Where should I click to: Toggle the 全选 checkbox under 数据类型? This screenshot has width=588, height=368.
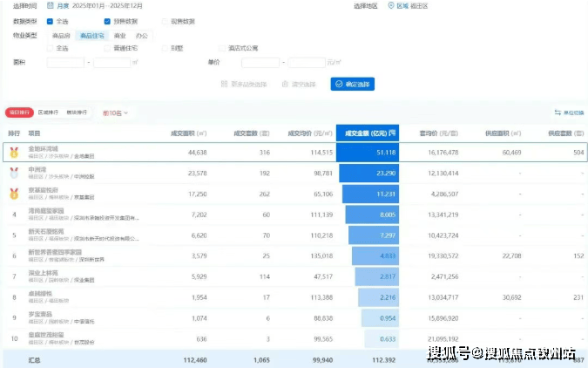pos(51,21)
